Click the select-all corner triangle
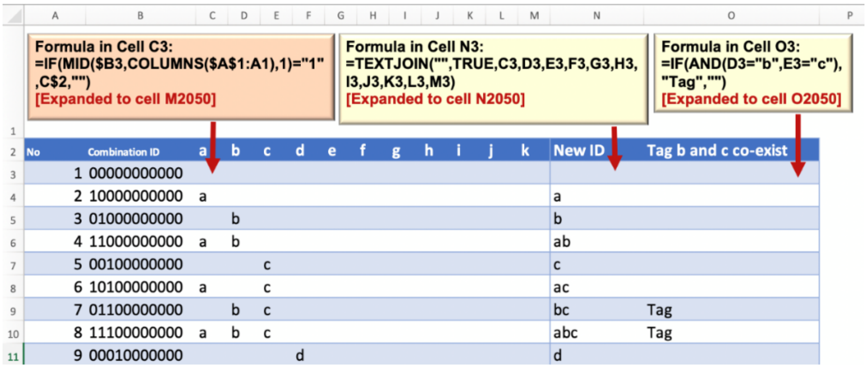This screenshot has height=370, width=868. pos(15,16)
